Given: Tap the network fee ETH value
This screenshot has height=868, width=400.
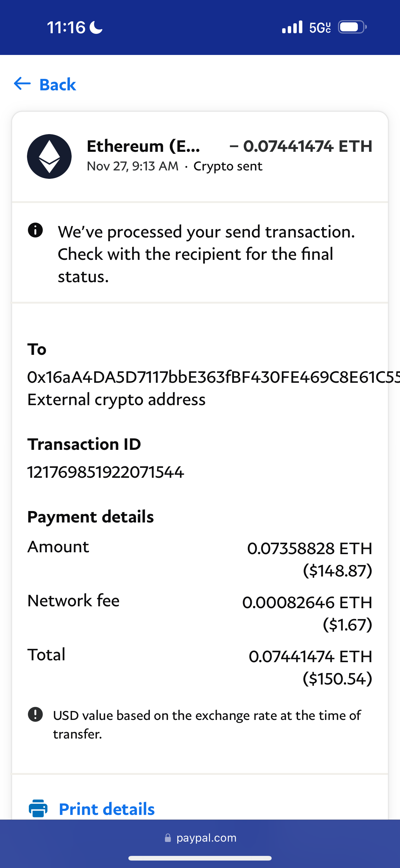Looking at the screenshot, I should pyautogui.click(x=307, y=603).
